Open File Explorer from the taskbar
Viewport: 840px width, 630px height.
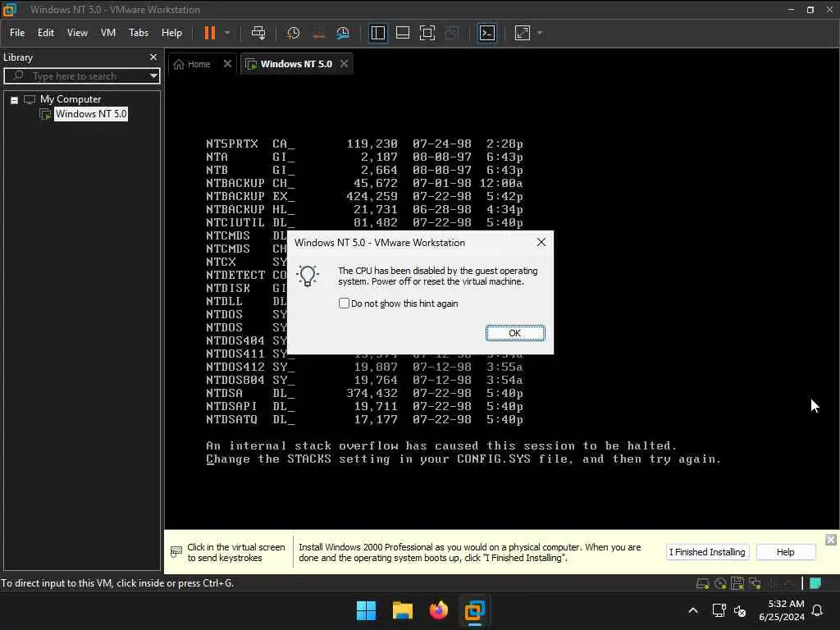coord(402,610)
